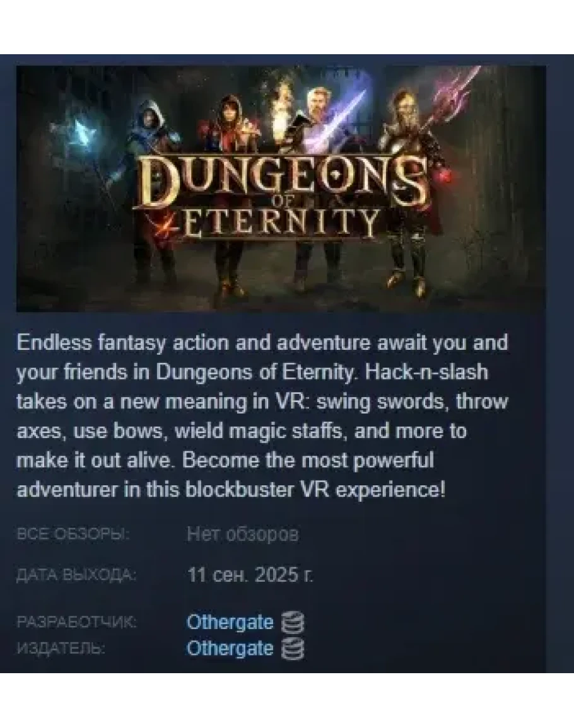Open the Othergate publisher link
Screen dimensions: 574x728
click(230, 649)
